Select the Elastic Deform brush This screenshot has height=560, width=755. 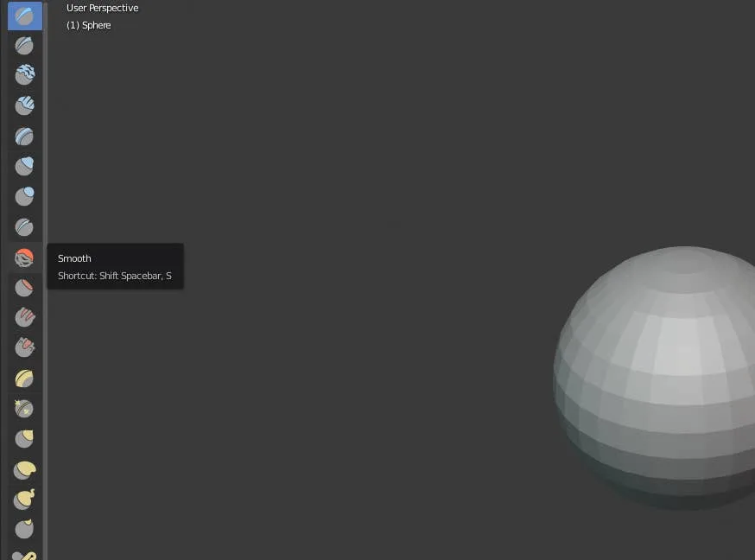(24, 470)
